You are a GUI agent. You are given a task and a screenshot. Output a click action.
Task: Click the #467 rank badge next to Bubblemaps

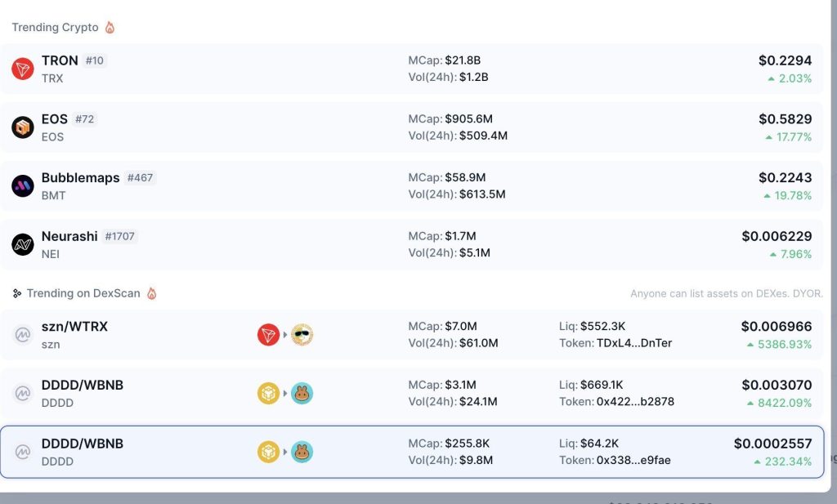140,178
